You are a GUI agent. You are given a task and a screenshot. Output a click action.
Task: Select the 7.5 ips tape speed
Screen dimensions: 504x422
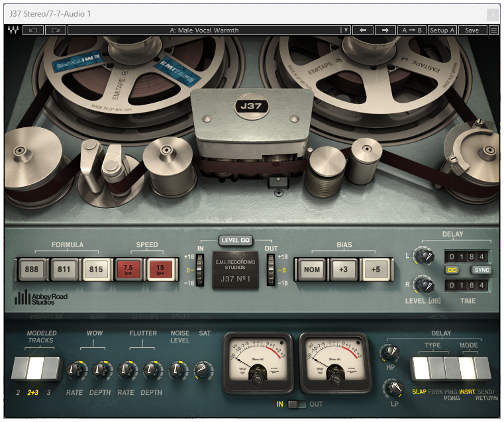pyautogui.click(x=129, y=270)
